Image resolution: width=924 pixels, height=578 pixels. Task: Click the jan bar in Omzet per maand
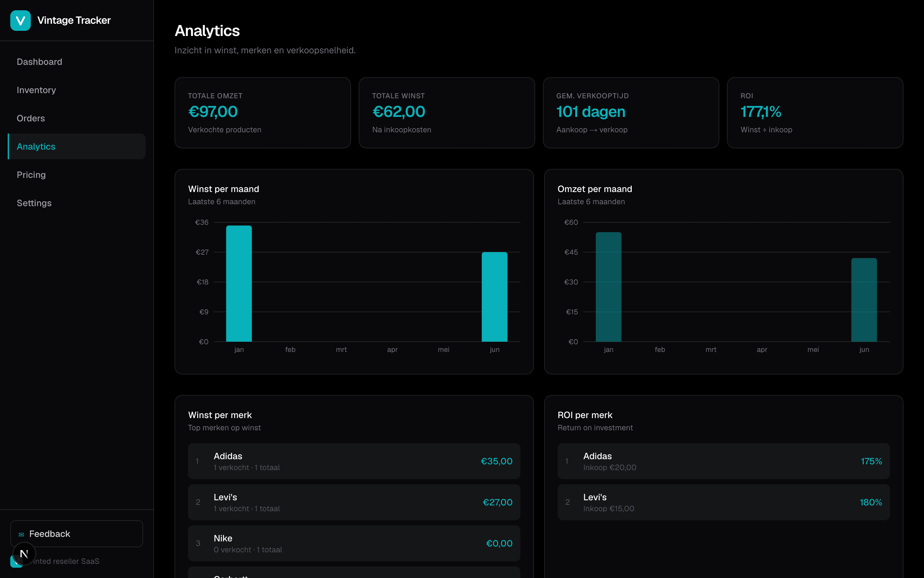[x=608, y=287]
